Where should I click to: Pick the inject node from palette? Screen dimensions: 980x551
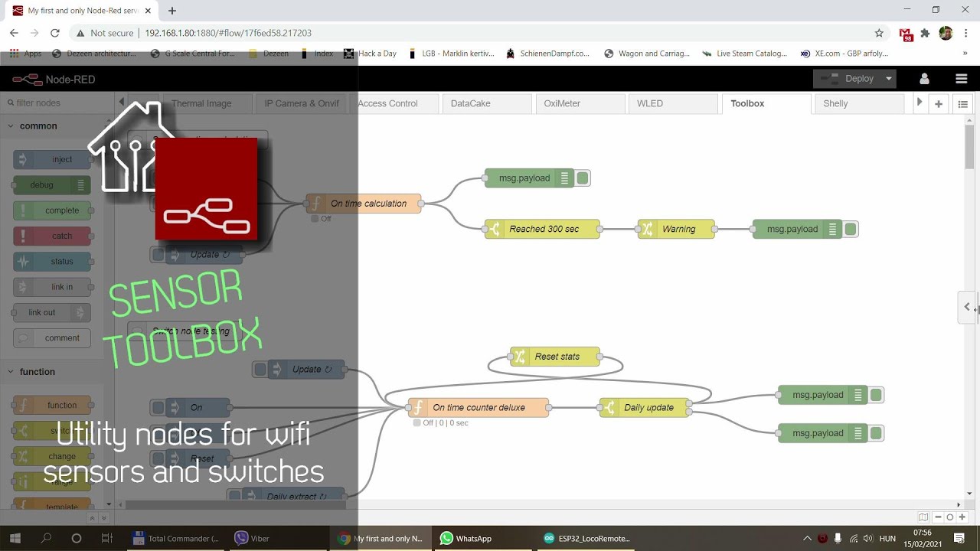coord(52,159)
